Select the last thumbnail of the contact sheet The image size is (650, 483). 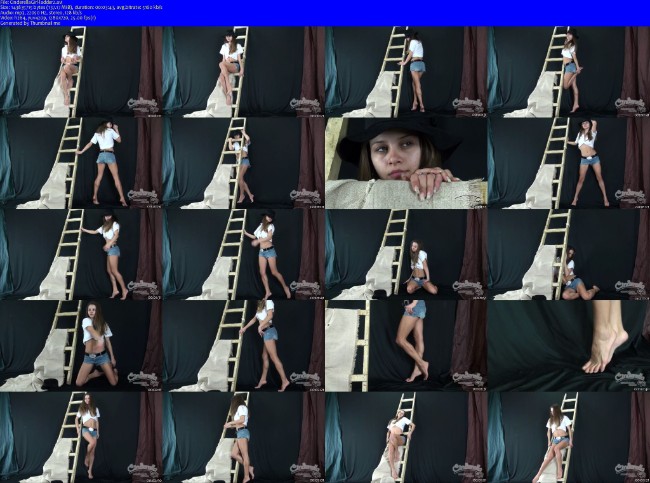tap(569, 437)
